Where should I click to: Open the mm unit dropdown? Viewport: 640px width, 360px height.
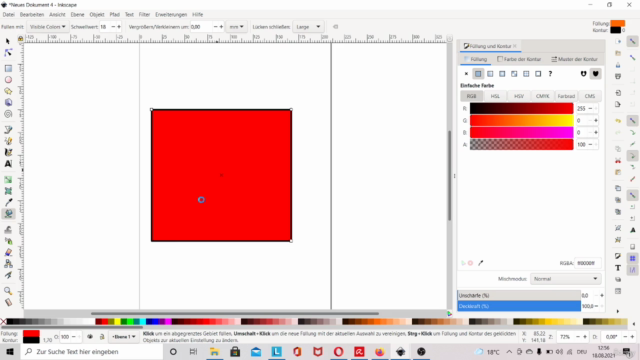click(x=236, y=27)
